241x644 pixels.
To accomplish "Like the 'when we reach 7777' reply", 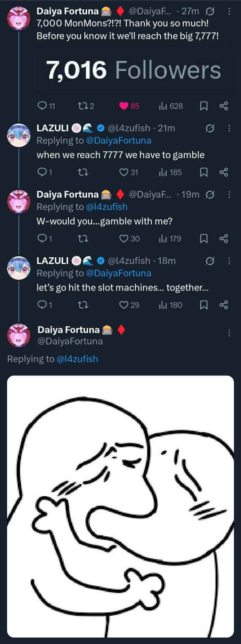I will coord(124,173).
